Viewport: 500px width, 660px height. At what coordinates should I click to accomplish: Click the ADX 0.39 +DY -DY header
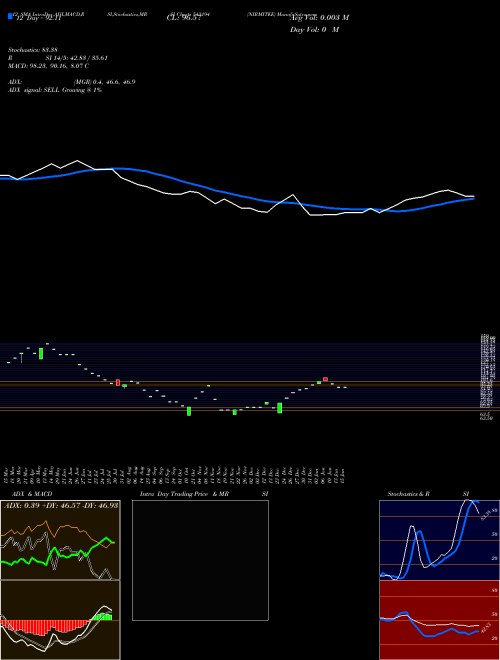tap(61, 505)
